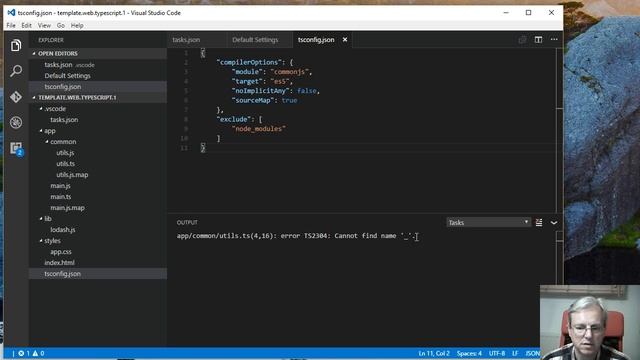640x360 pixels.
Task: Click the "compilerOptions" key in editor
Action: tap(249, 62)
